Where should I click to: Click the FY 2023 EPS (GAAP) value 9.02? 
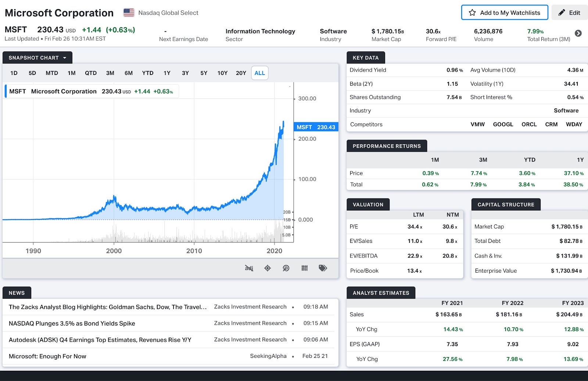tap(573, 344)
